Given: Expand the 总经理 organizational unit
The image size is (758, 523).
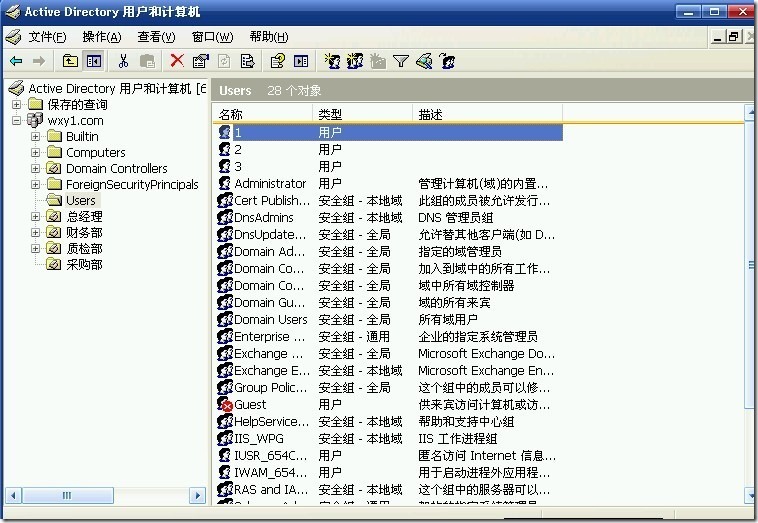Looking at the screenshot, I should (x=36, y=217).
